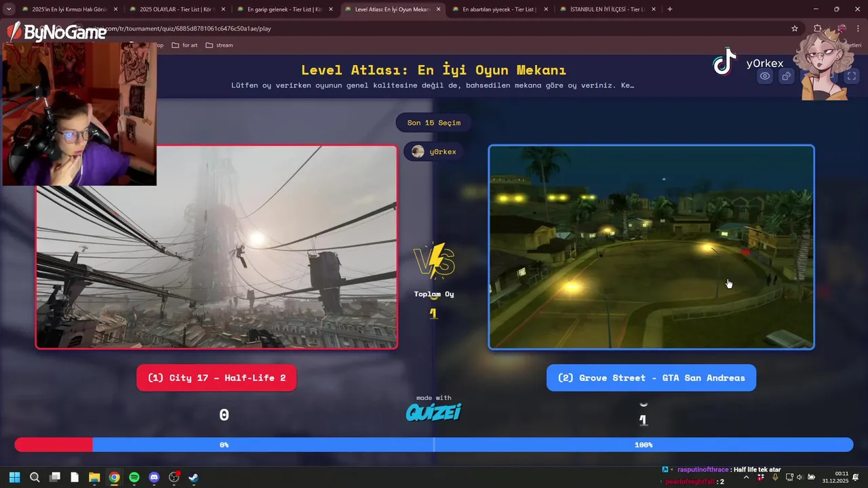Click the red 0% portion of vote bar
Screen dimensions: 868x488
pyautogui.click(x=54, y=445)
